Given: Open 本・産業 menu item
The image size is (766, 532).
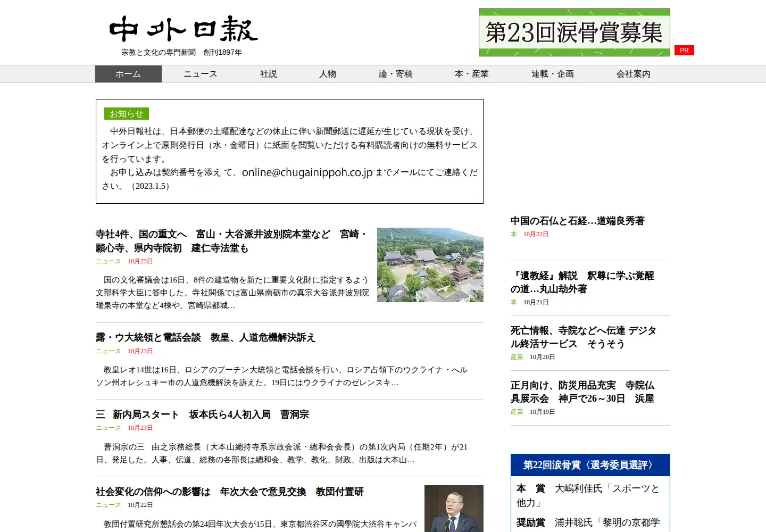Looking at the screenshot, I should click(472, 74).
